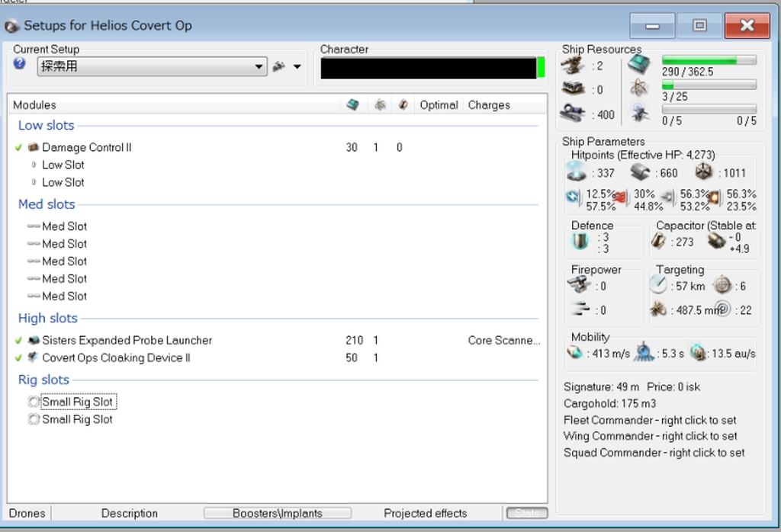Click the capacitor capacity icon showing 273
781x532 pixels.
pyautogui.click(x=658, y=242)
